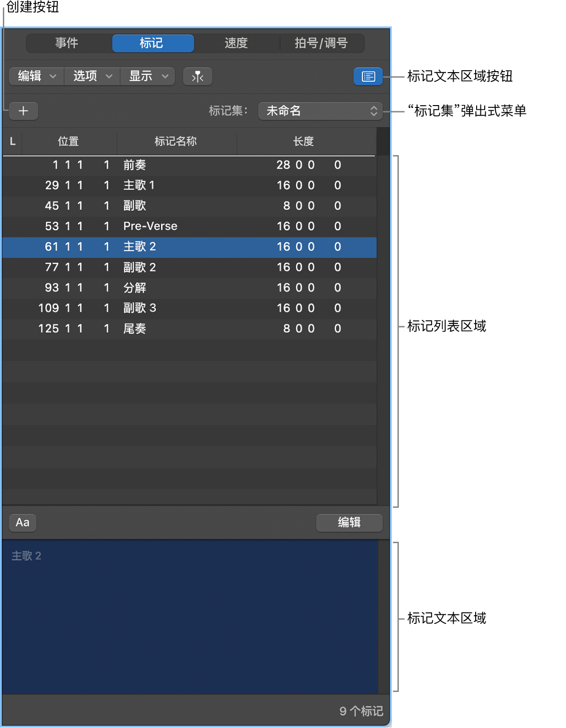The image size is (566, 728).
Task: Toggle the Aa text style control
Action: pos(22,523)
